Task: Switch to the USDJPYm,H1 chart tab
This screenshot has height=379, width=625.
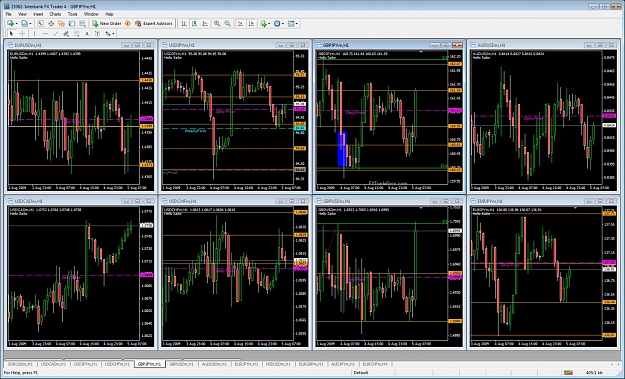Action: (86, 364)
